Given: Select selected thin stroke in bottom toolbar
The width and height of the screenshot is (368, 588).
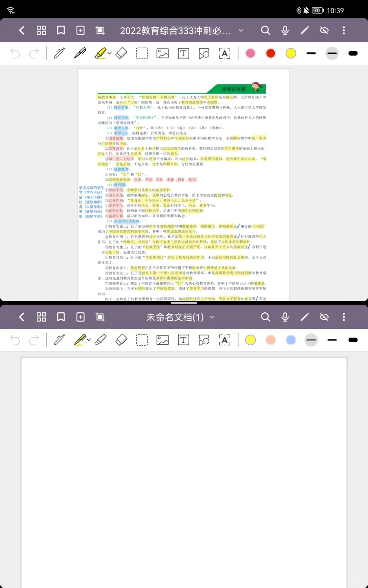Looking at the screenshot, I should tap(311, 340).
